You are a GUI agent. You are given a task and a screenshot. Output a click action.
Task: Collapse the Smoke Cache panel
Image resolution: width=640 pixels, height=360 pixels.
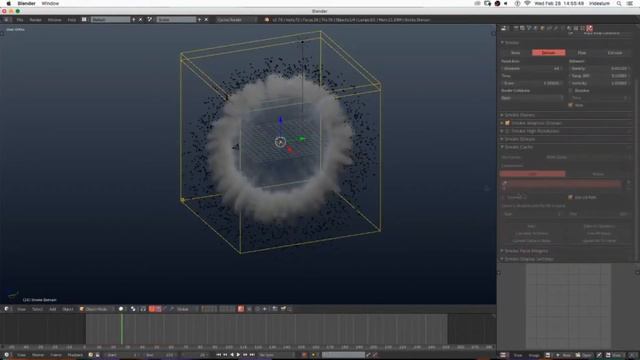pos(502,147)
